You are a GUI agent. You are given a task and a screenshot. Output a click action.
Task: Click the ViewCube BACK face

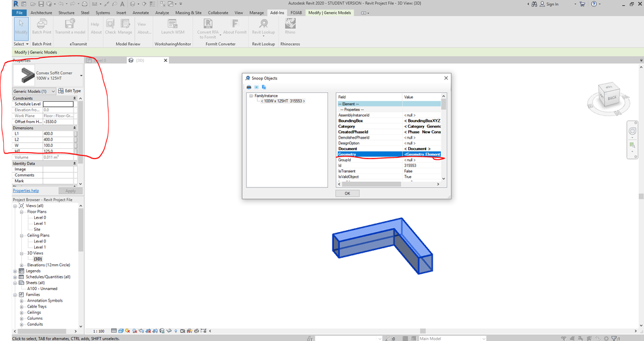click(x=612, y=98)
